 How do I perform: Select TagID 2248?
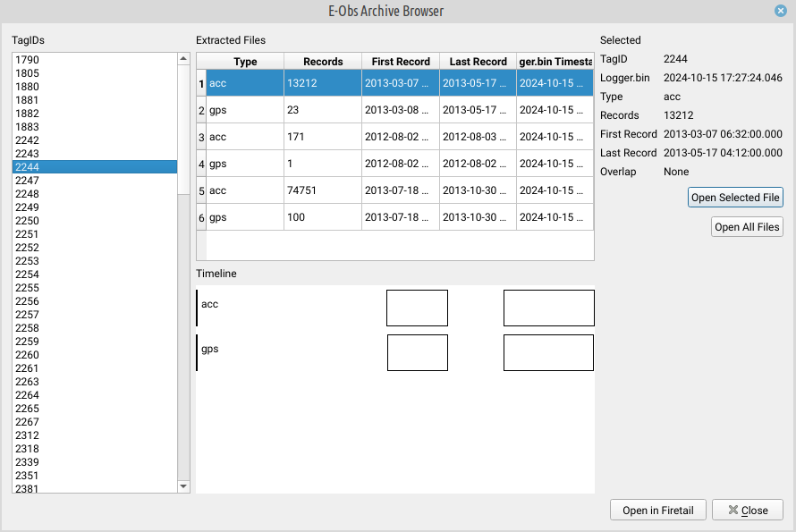[x=95, y=194]
